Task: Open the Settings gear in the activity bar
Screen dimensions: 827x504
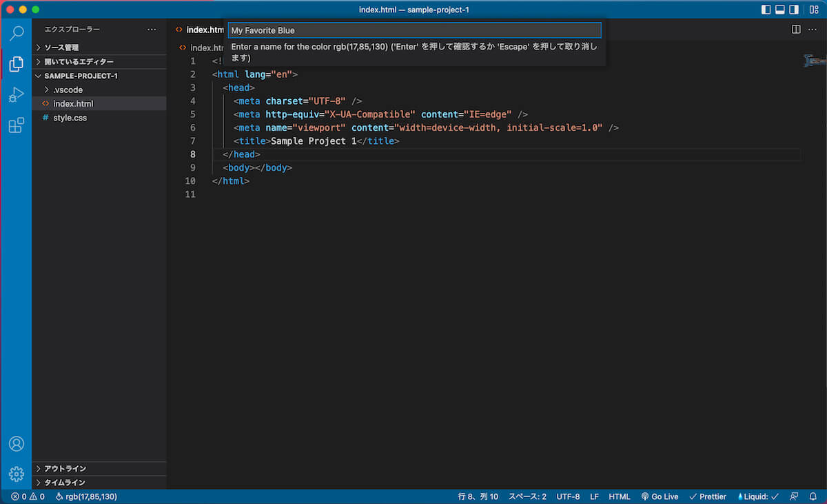Action: (x=17, y=474)
